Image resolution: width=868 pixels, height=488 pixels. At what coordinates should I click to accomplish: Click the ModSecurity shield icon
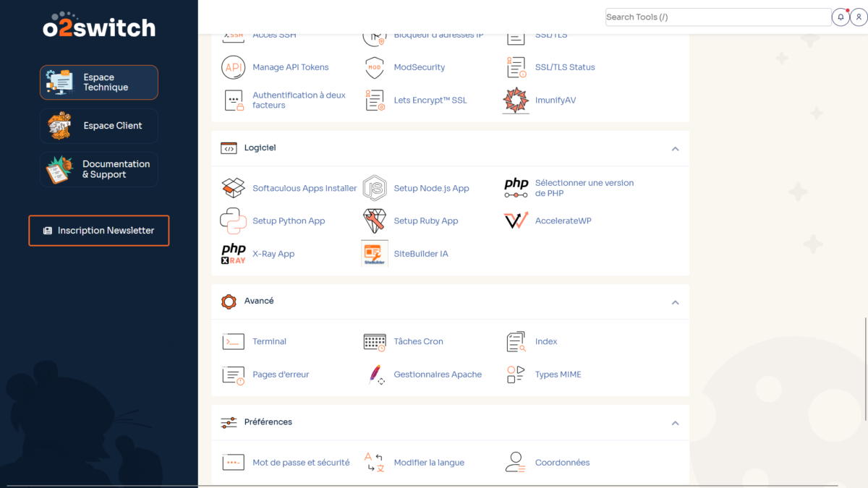pyautogui.click(x=374, y=67)
